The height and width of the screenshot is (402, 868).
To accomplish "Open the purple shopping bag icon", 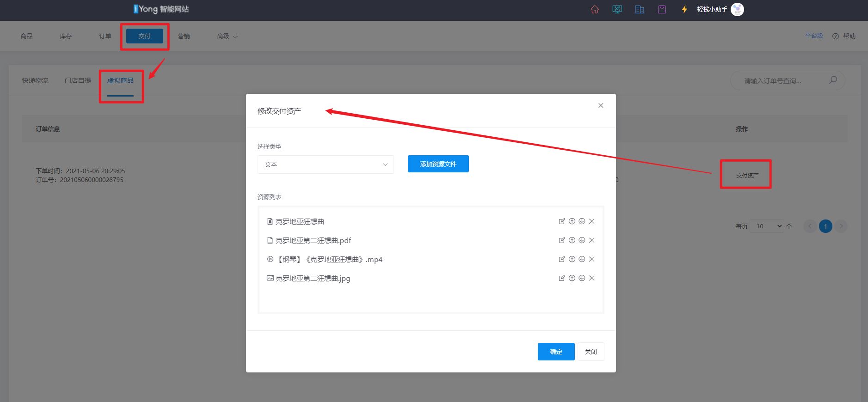I will [662, 9].
